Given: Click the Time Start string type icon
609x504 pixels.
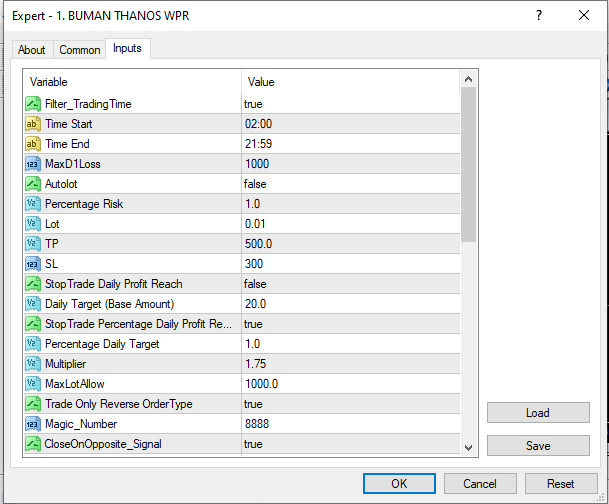Looking at the screenshot, I should [33, 124].
